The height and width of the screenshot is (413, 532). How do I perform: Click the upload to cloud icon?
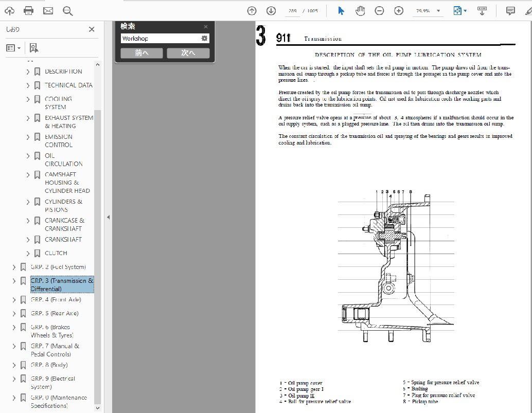9,11
